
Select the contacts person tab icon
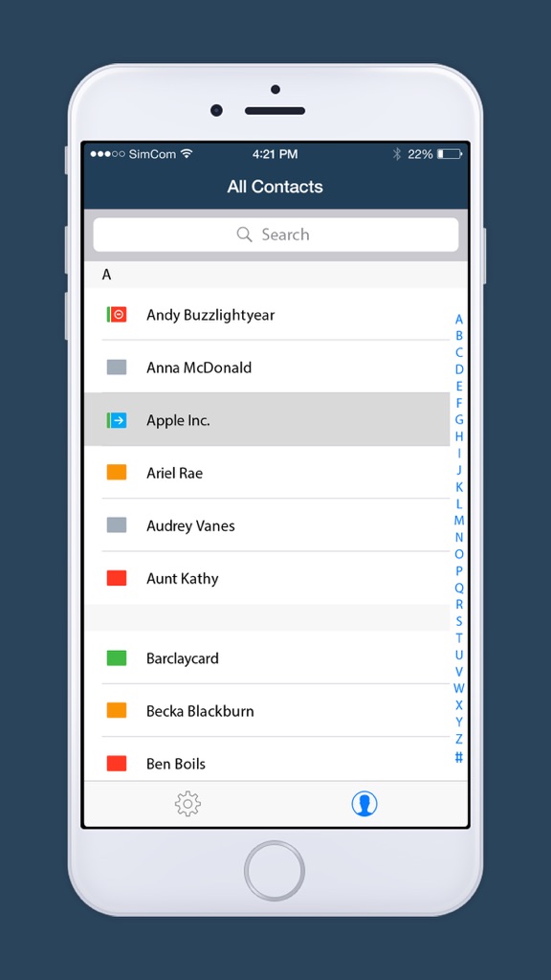(364, 804)
